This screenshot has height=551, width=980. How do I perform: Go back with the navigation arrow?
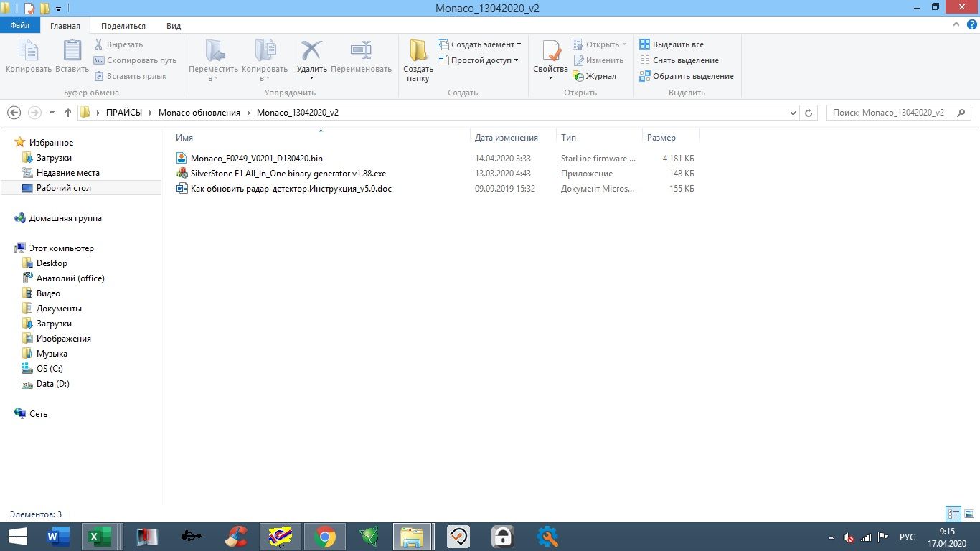(14, 113)
